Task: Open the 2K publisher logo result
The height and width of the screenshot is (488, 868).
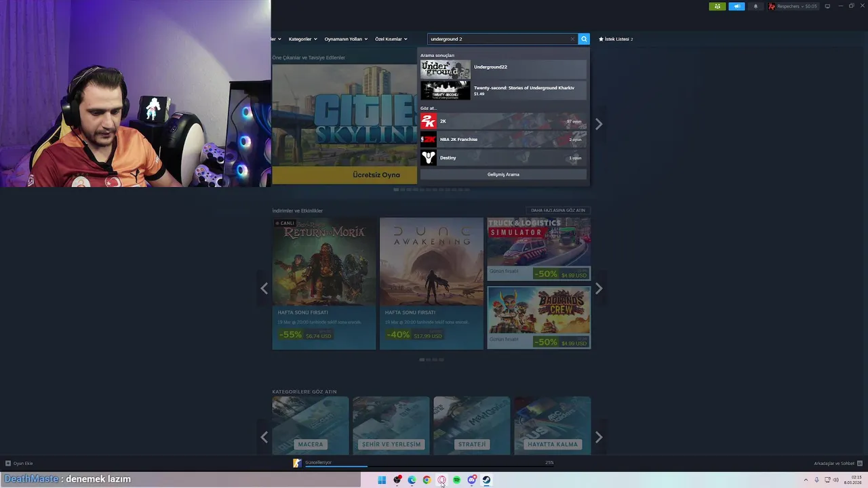Action: 428,121
